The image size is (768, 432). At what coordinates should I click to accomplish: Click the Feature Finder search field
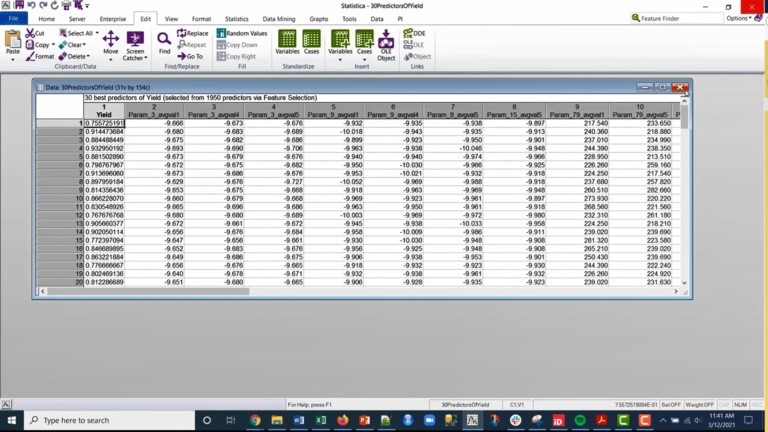pyautogui.click(x=676, y=18)
